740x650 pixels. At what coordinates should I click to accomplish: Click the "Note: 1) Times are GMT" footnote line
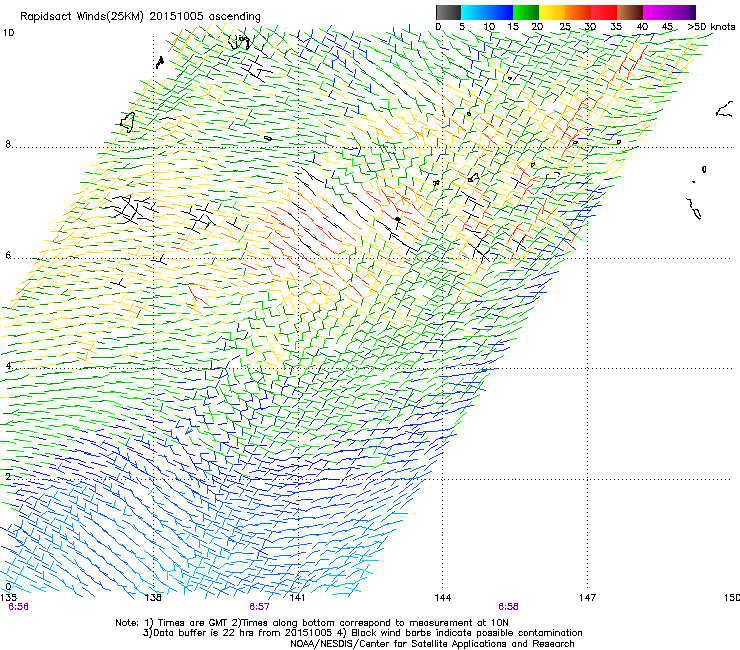click(312, 623)
